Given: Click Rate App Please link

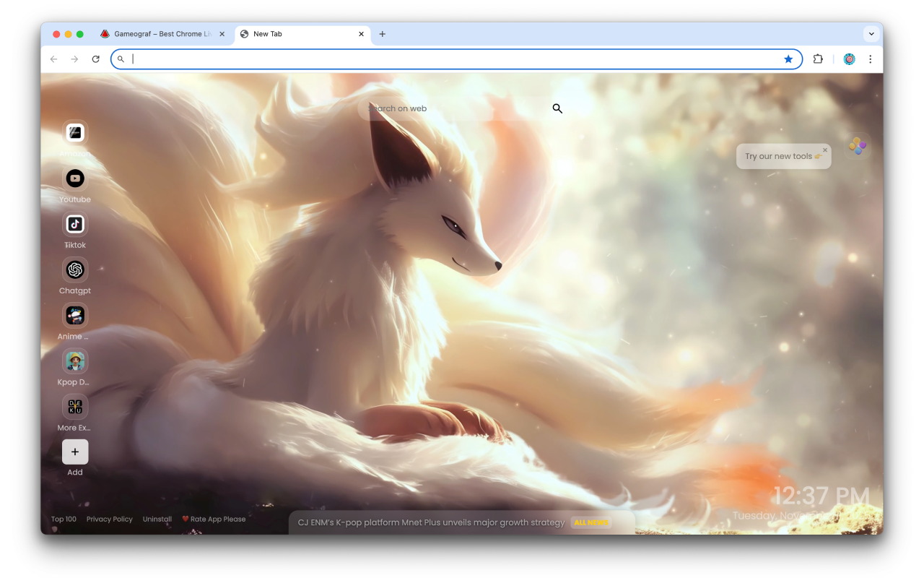Looking at the screenshot, I should pyautogui.click(x=214, y=519).
